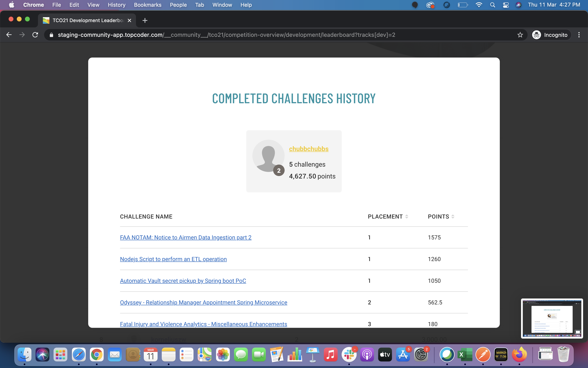The width and height of the screenshot is (588, 368).
Task: Open the Chrome menu in menu bar
Action: 33,5
